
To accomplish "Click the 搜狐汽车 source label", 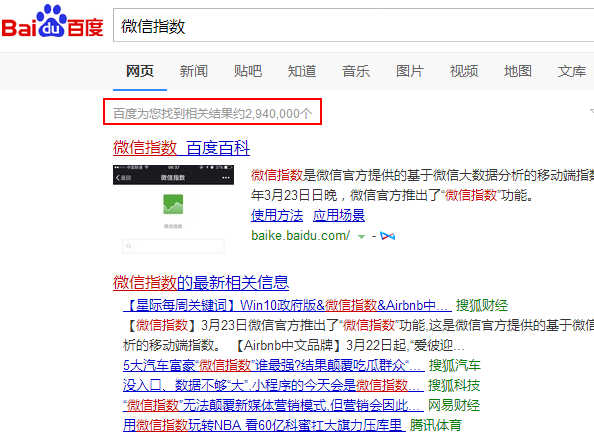I will [455, 365].
